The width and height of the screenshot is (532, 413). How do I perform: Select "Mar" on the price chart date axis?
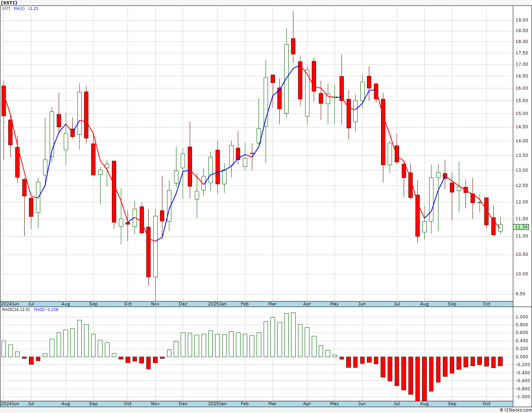click(x=272, y=304)
